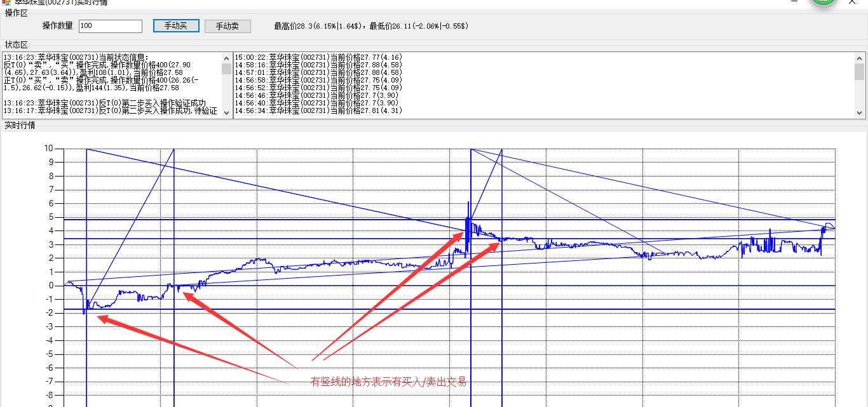Select the 14:58:16 price log row
The width and height of the screenshot is (868, 407).
click(318, 65)
